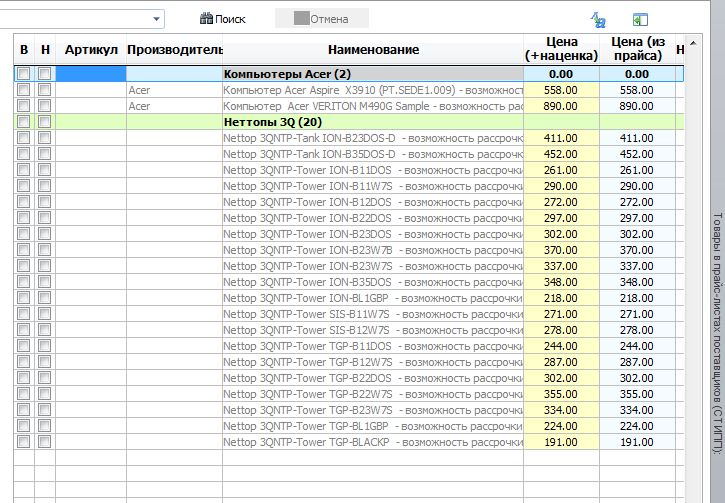Select the Acer VERITON M490G Sample row name

tap(373, 106)
